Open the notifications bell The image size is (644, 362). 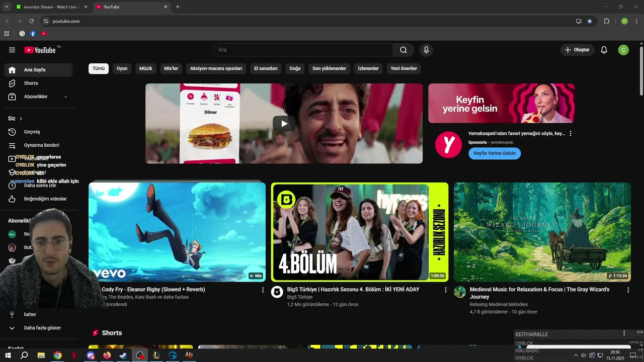[x=604, y=50]
